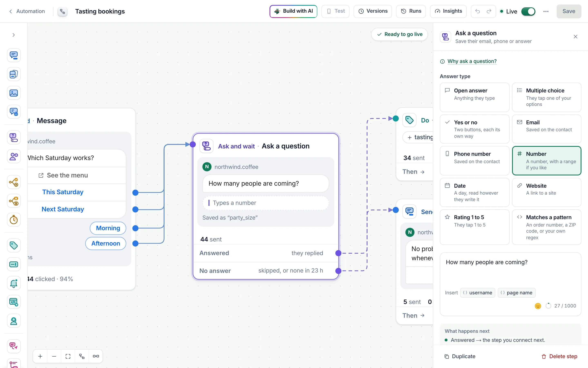Choose the Email answer type
Image resolution: width=588 pixels, height=368 pixels.
click(546, 129)
